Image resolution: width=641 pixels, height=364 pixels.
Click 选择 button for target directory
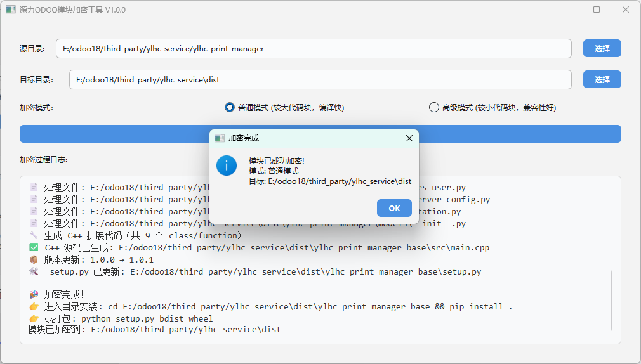602,79
